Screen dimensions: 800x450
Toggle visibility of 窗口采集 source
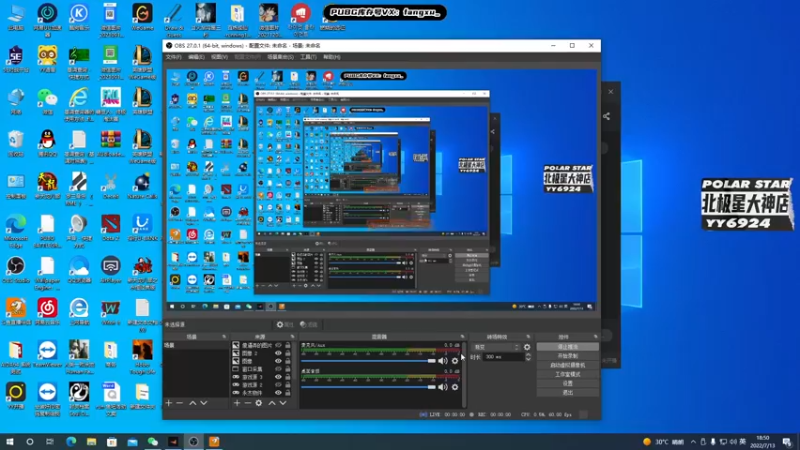click(278, 369)
